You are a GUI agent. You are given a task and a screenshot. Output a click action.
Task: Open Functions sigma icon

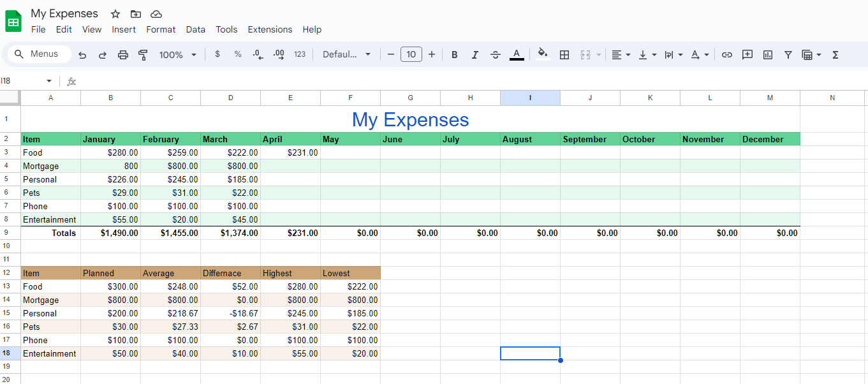tap(835, 55)
